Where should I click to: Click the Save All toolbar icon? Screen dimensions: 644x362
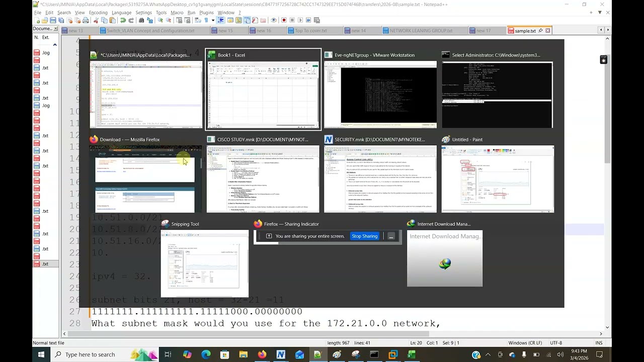pyautogui.click(x=61, y=20)
